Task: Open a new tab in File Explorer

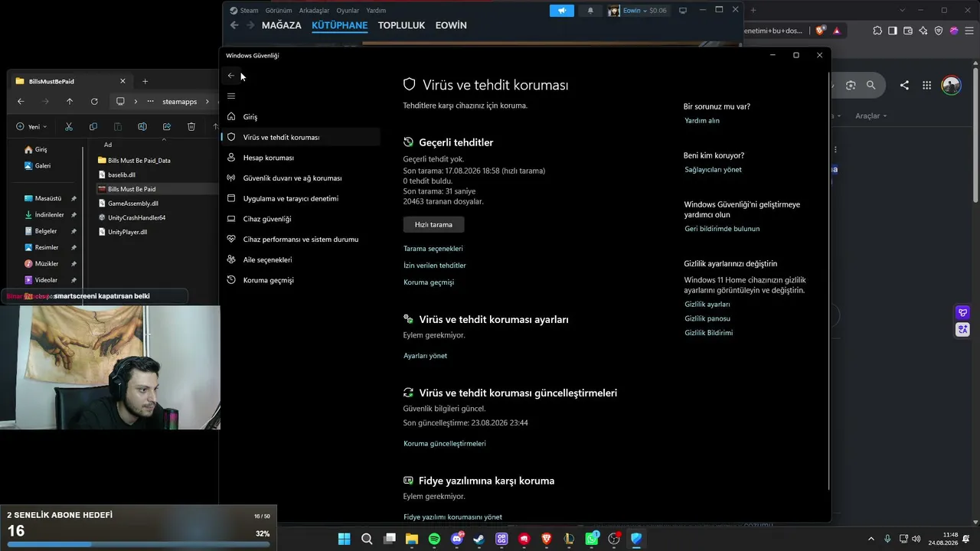Action: [x=145, y=81]
